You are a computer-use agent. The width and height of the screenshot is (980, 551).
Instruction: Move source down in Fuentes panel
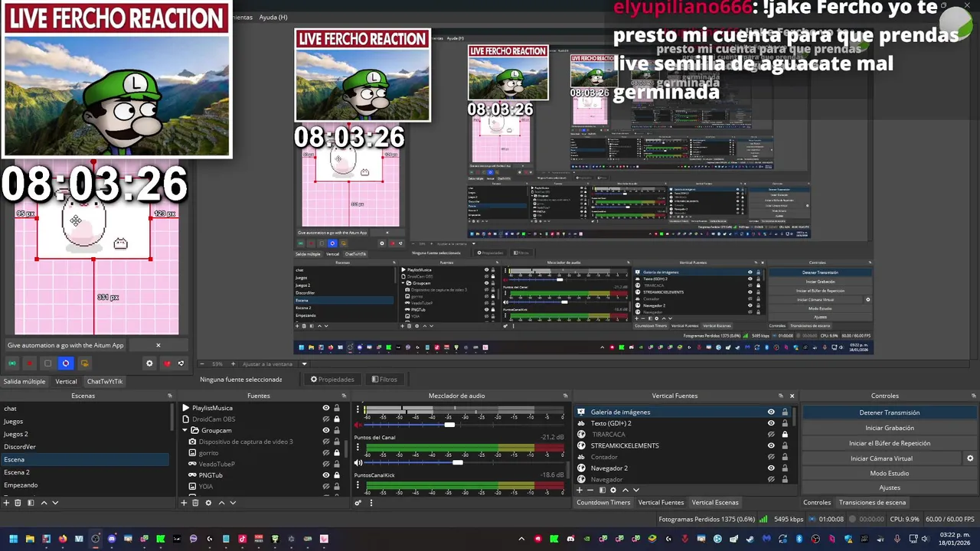tap(233, 503)
